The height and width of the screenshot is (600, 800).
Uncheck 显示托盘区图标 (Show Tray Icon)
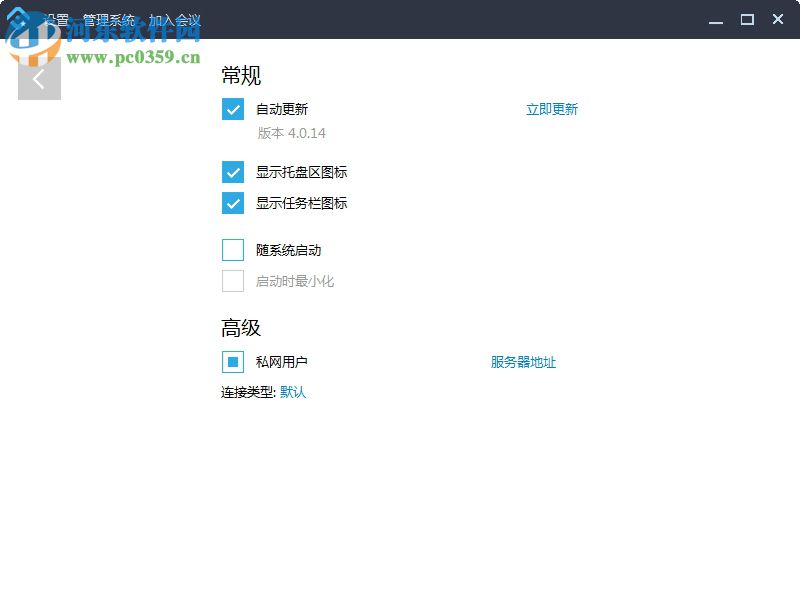pyautogui.click(x=233, y=171)
